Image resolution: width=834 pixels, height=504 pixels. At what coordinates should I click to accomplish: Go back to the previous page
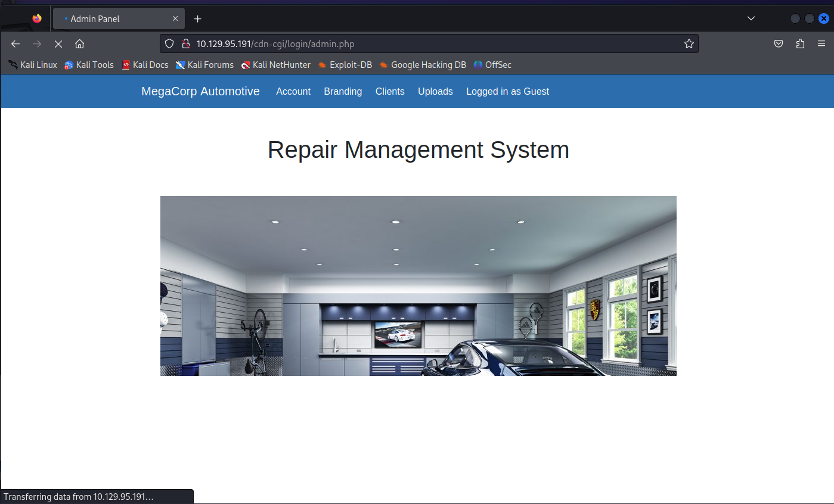(x=15, y=43)
